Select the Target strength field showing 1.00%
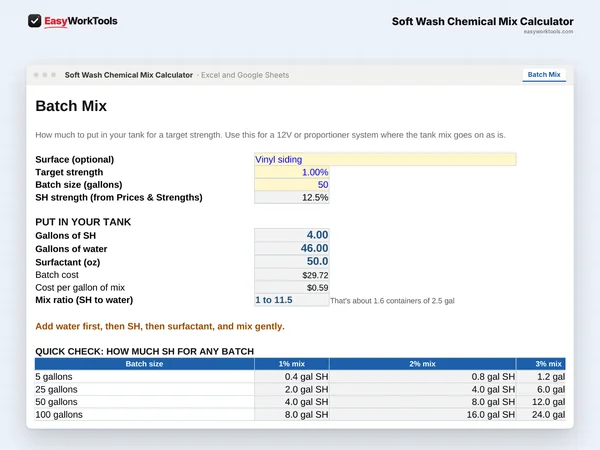600x450 pixels. pos(292,172)
